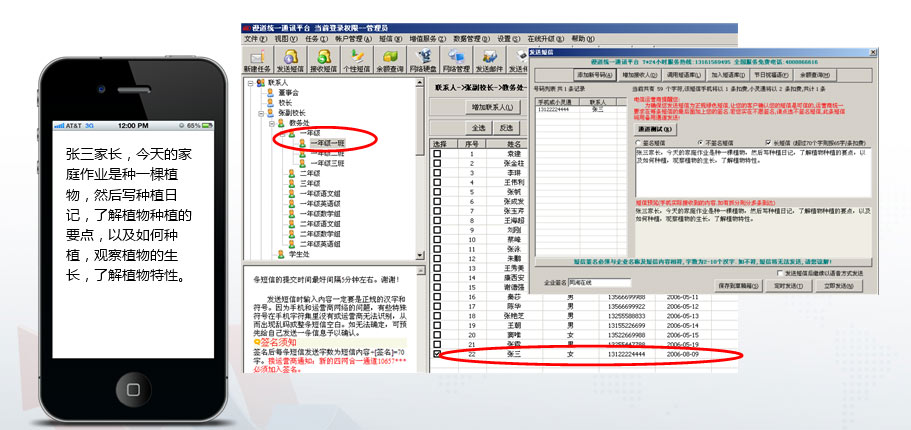
Task: Open 发送短信 from the toolbar
Action: pos(291,60)
